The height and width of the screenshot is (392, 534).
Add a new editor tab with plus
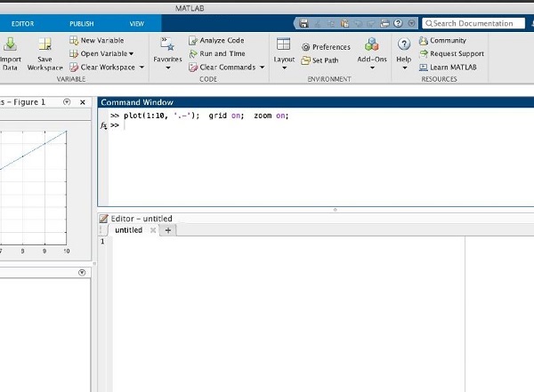tap(167, 230)
